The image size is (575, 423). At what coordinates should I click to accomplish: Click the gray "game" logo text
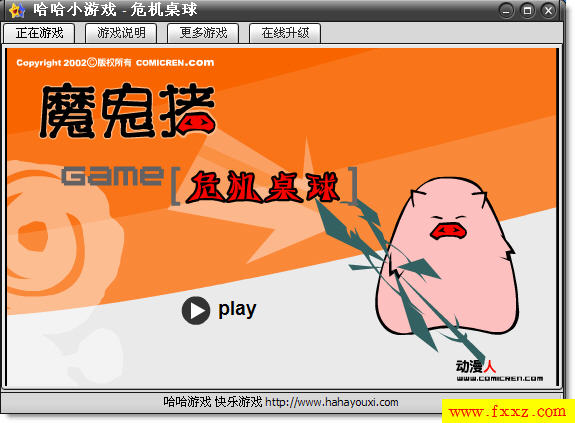pyautogui.click(x=112, y=176)
